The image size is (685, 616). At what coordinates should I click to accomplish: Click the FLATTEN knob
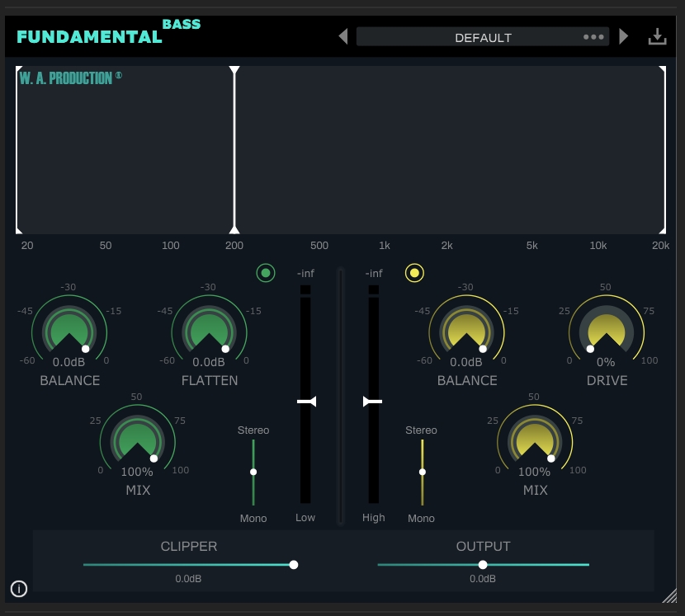tap(209, 332)
